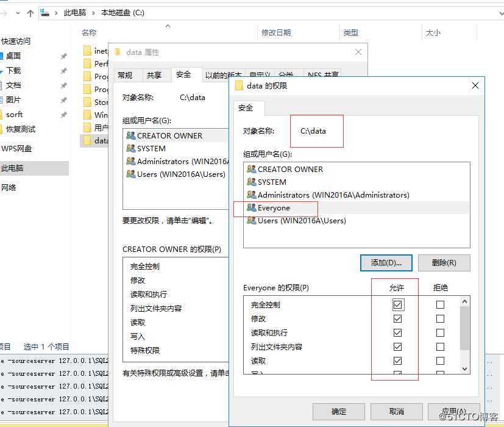The image size is (504, 427).
Task: Select SYSTEM in permissions dialog list
Action: (x=357, y=182)
